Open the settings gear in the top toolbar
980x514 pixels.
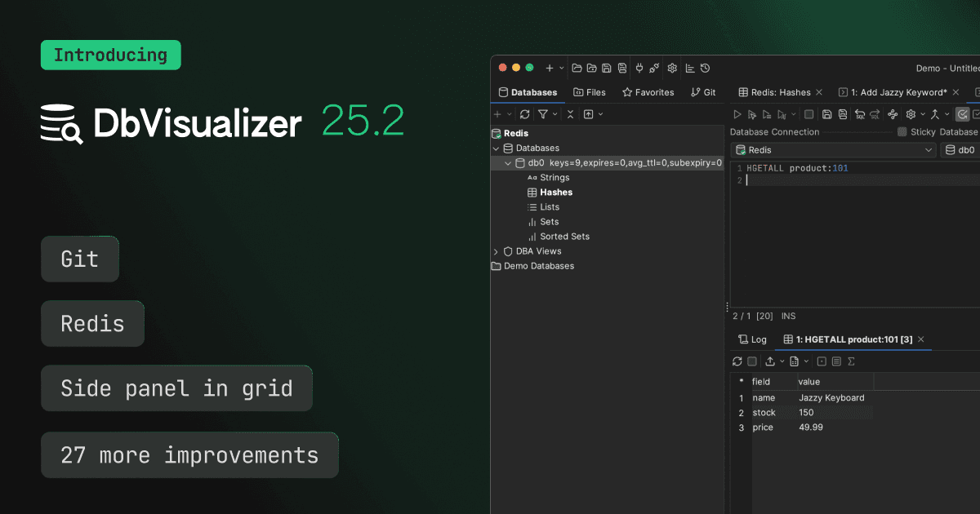tap(671, 68)
